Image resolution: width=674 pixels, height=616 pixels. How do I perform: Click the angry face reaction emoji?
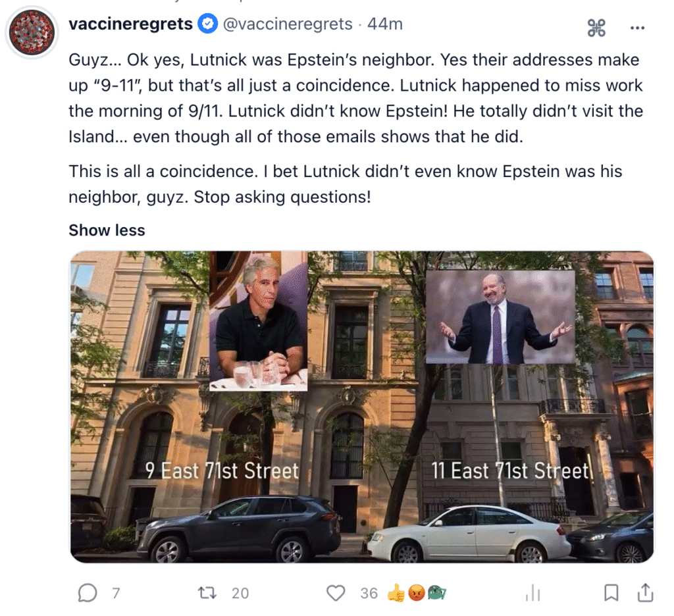(x=416, y=593)
